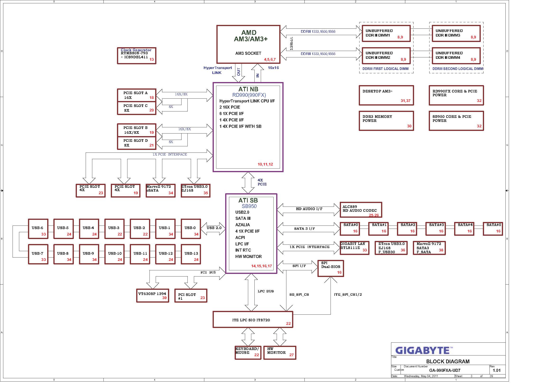The image size is (555, 392).
Task: Click the BLOCK DIAGRAM title text
Action: 448,361
